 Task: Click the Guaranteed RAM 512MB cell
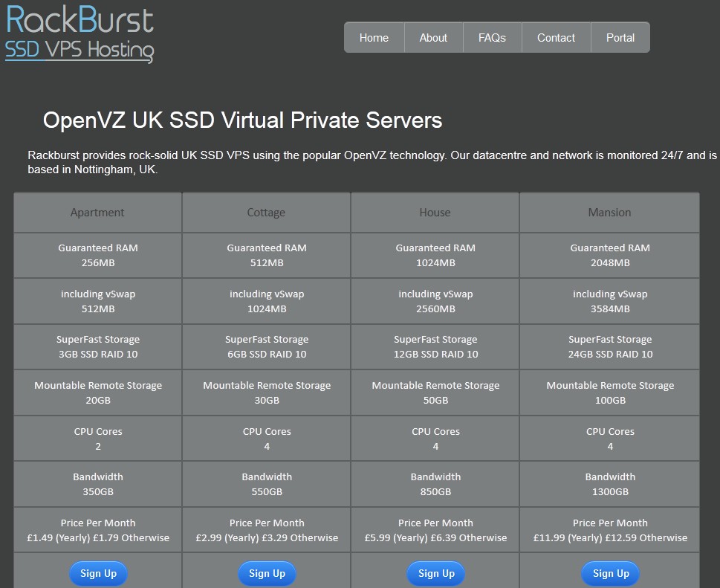(266, 256)
